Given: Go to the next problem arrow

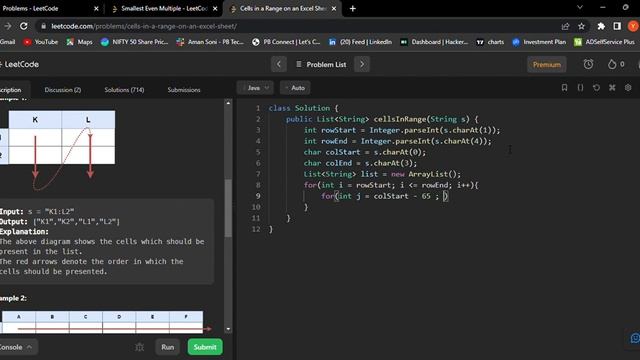Looking at the screenshot, I should tap(362, 64).
